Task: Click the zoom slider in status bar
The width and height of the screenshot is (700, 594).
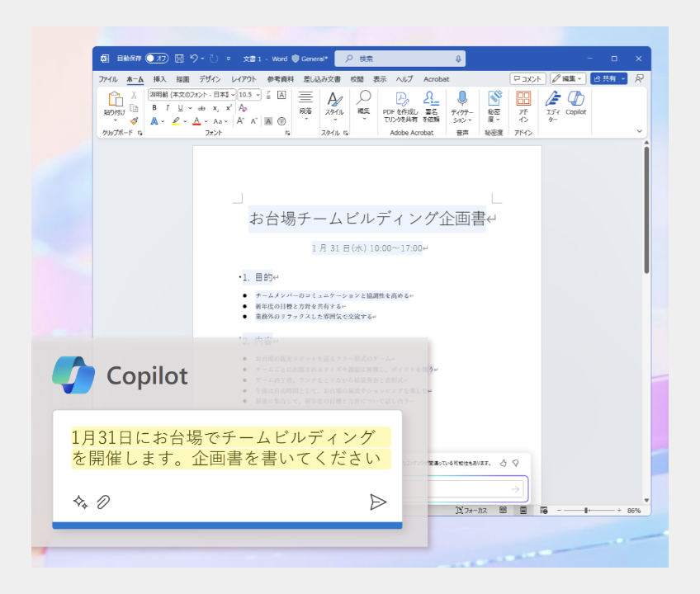Action: tap(587, 511)
